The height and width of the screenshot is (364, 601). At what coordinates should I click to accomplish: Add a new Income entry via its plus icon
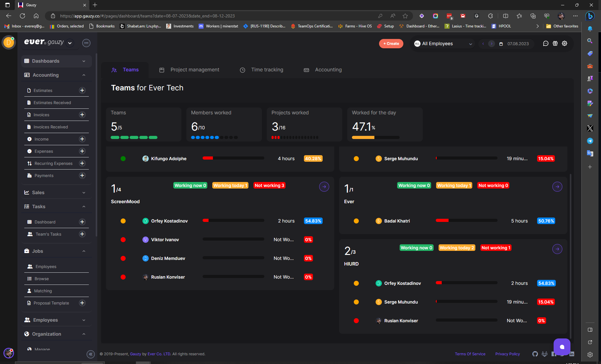click(x=82, y=139)
